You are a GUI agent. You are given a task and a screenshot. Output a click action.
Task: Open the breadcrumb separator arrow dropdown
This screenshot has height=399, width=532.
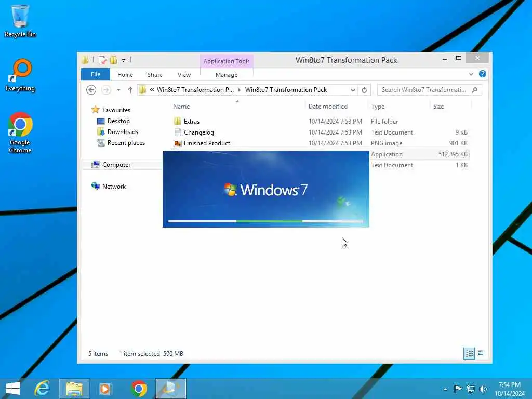point(240,90)
